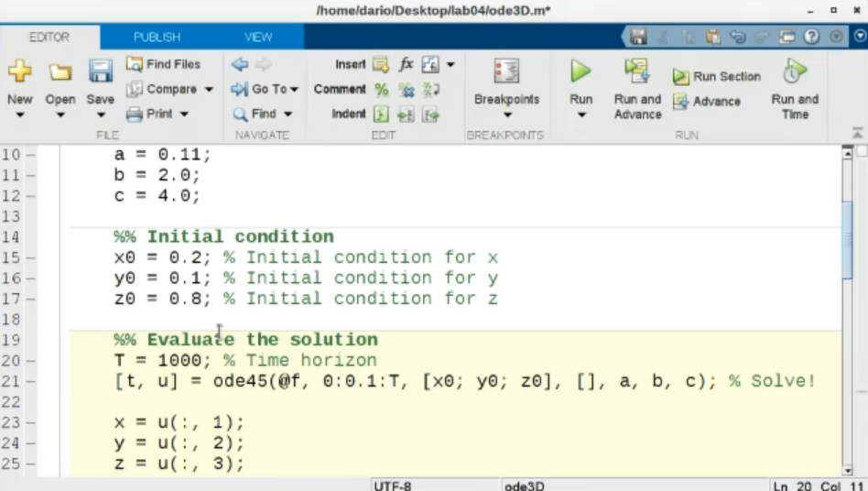Expand the Go To dropdown
This screenshot has height=491, width=868.
pos(295,90)
